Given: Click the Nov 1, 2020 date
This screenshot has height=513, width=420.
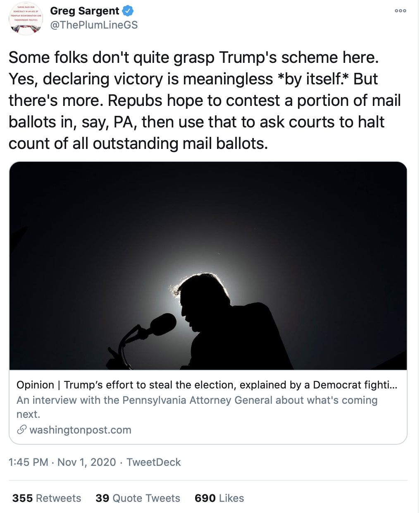Looking at the screenshot, I should pos(86,462).
